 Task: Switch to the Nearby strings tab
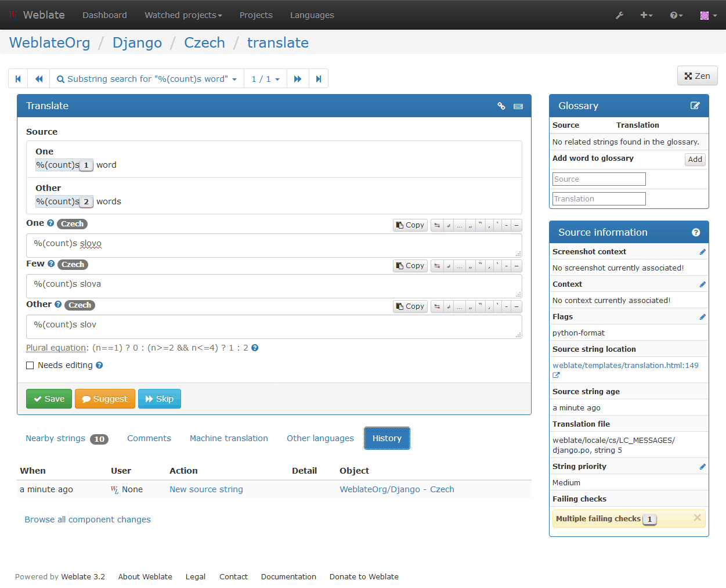(x=67, y=438)
